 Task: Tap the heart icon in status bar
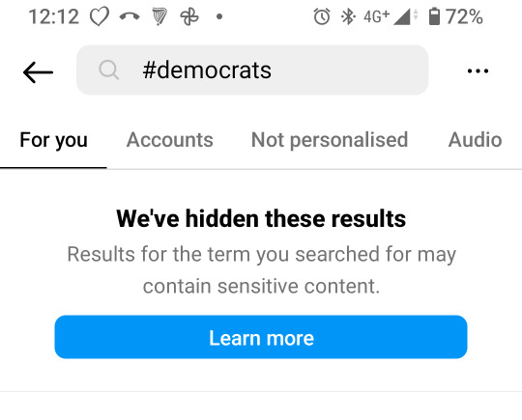(x=100, y=16)
